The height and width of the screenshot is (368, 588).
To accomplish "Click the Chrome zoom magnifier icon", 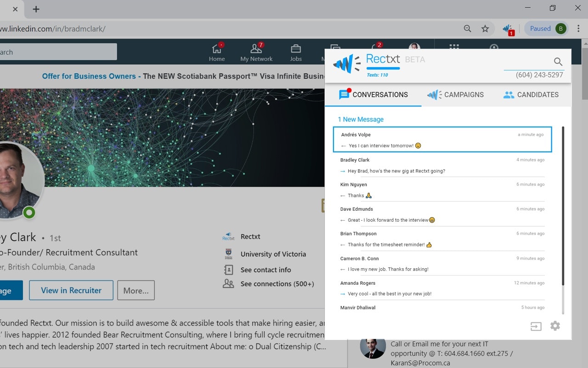I will pyautogui.click(x=467, y=29).
